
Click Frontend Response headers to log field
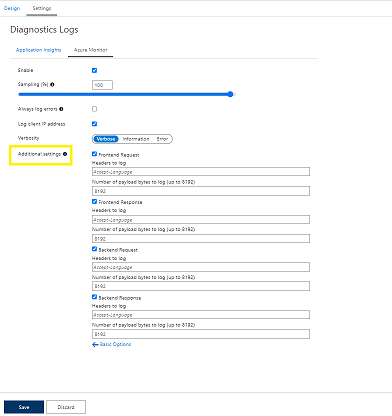[x=201, y=220]
